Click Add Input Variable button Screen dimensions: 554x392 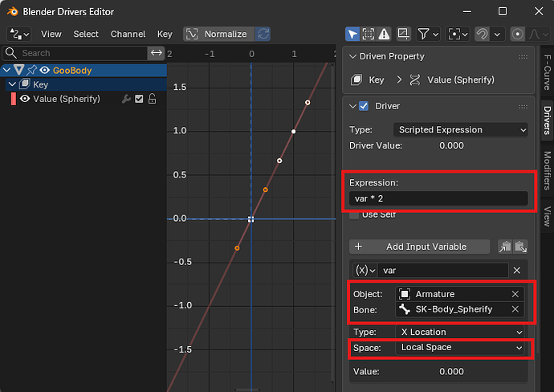pyautogui.click(x=419, y=247)
